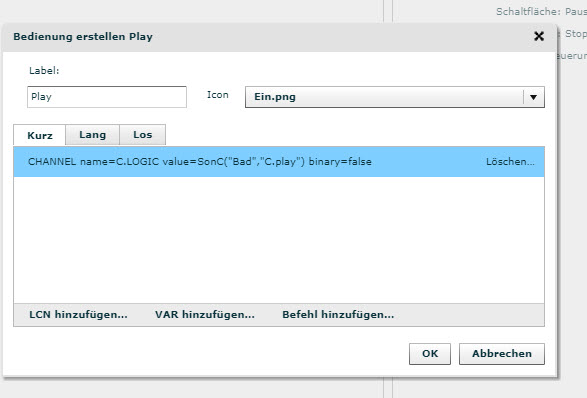
Task: Select the Schaltfläche: Paus entry behind dialog
Action: [x=541, y=12]
